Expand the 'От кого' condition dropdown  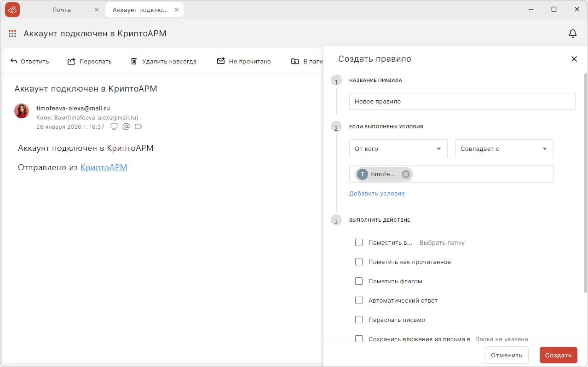coord(398,149)
